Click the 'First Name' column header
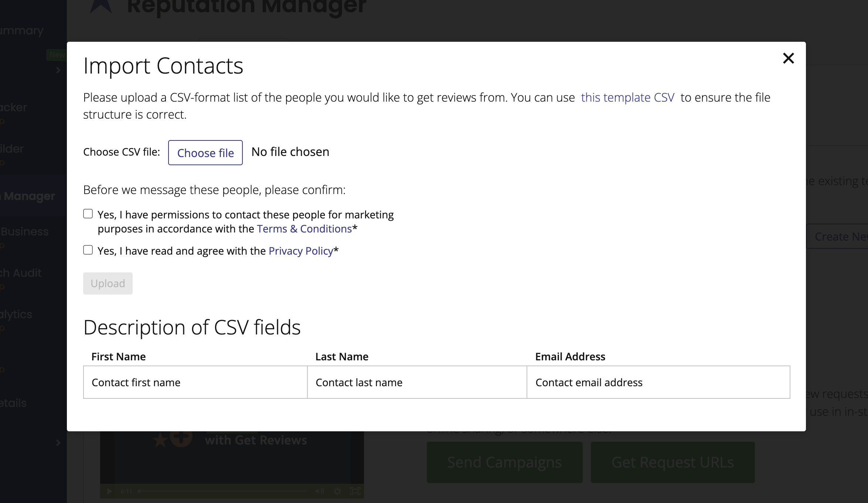This screenshot has height=503, width=868. [119, 357]
